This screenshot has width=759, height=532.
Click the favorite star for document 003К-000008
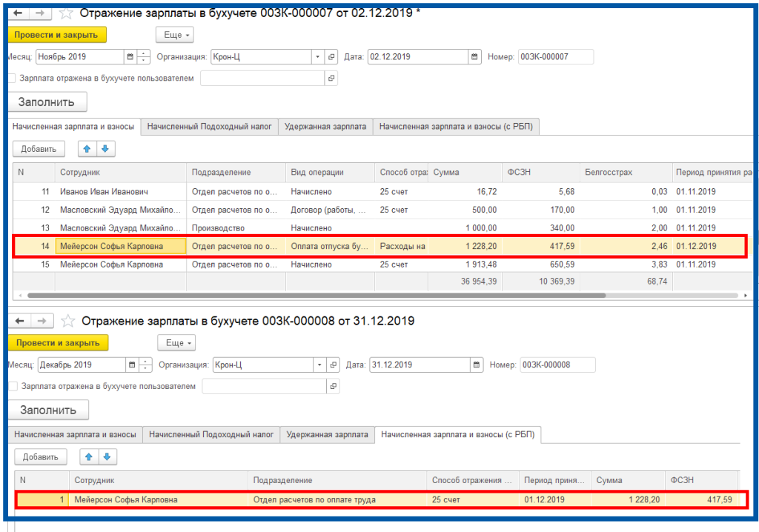pyautogui.click(x=67, y=321)
